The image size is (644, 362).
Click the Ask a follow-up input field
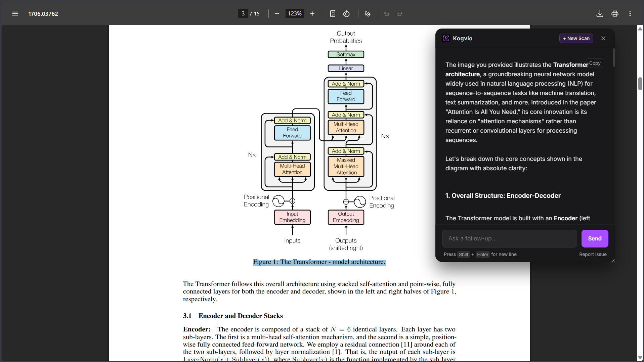click(510, 238)
